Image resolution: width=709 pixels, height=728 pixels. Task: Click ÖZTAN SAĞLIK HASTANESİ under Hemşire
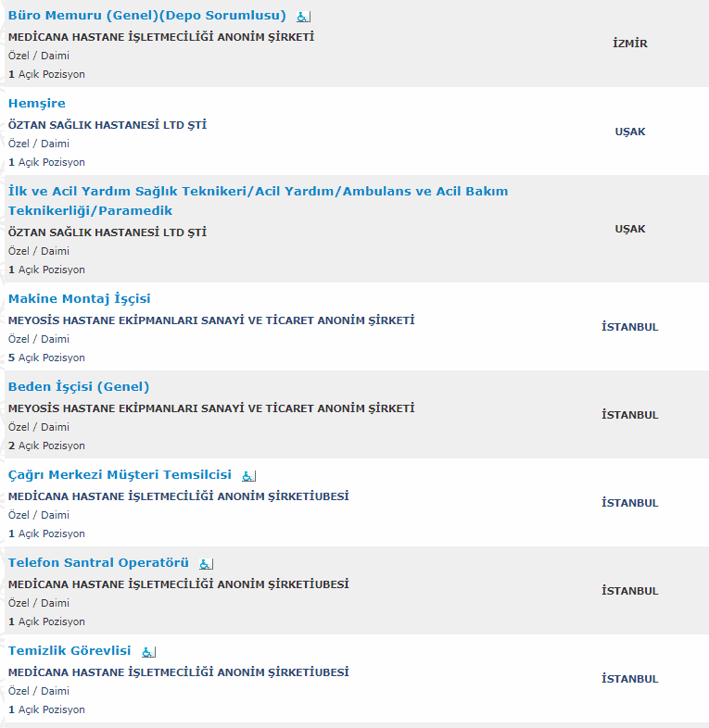point(108,125)
